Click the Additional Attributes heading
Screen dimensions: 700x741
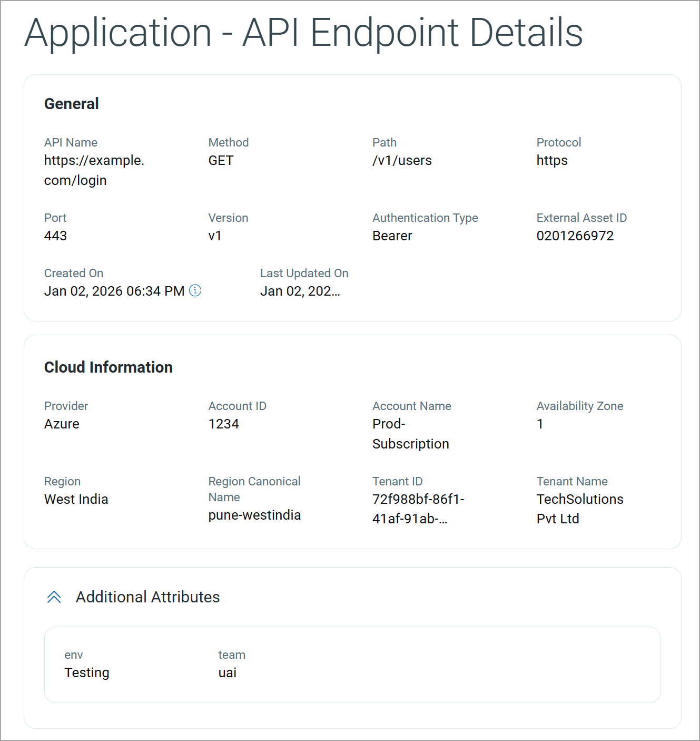[x=148, y=597]
